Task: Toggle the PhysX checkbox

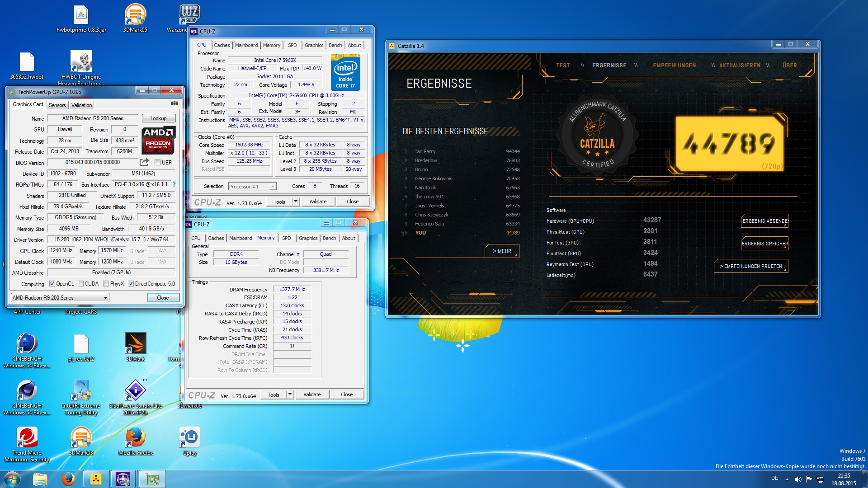Action: [x=106, y=284]
